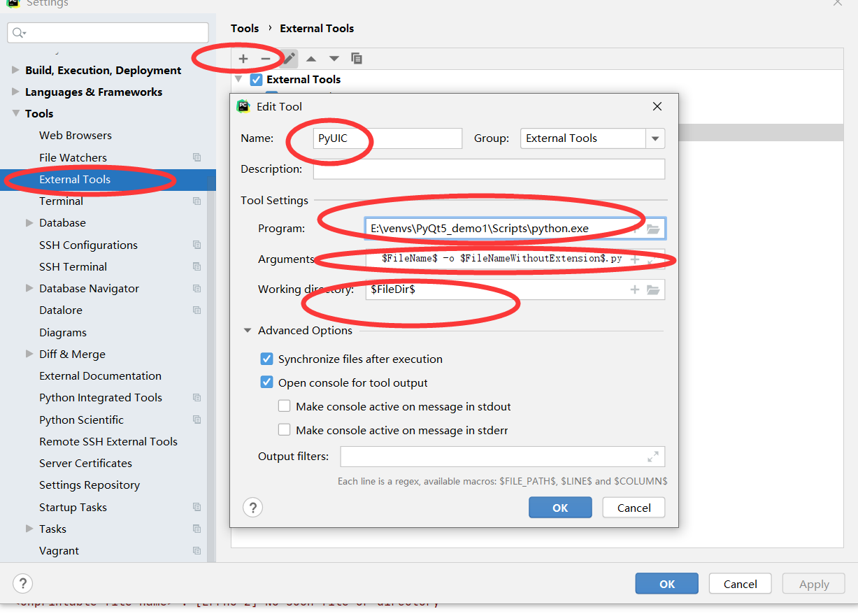Expand Build, Execution, Deployment node
The image size is (858, 616).
click(x=16, y=71)
